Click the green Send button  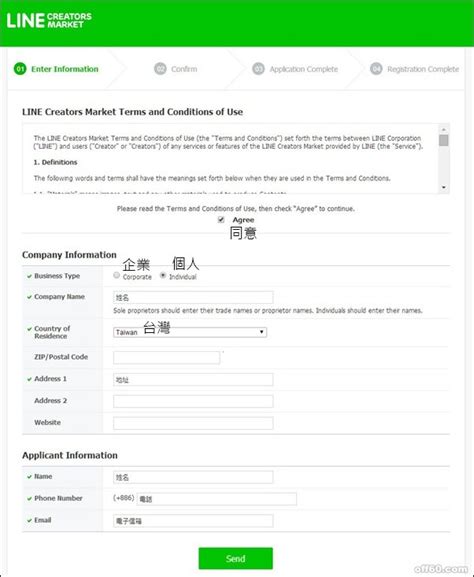pos(236,558)
